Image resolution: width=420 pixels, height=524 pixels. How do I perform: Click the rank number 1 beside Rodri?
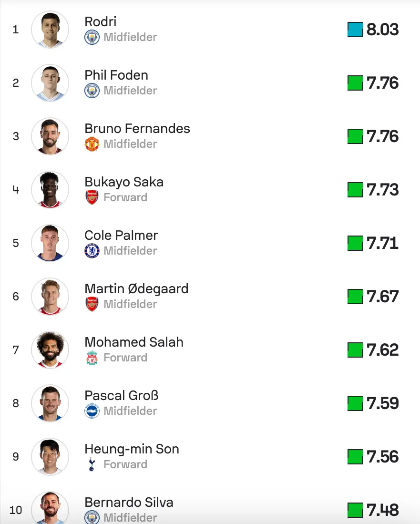[15, 30]
